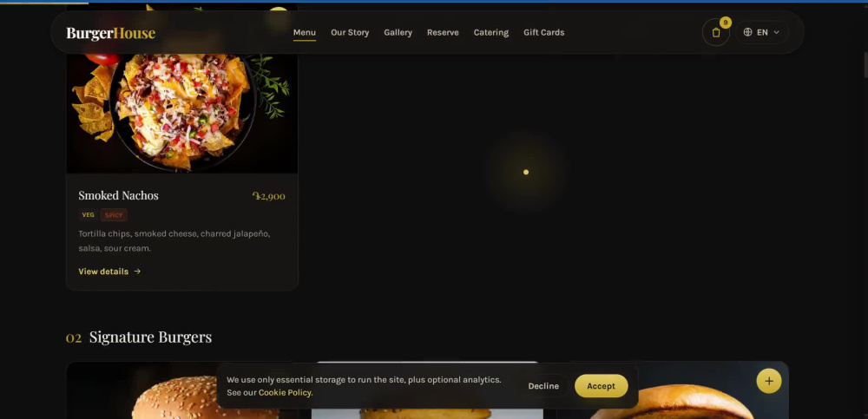Click the globe language icon
The image size is (868, 419).
point(747,32)
